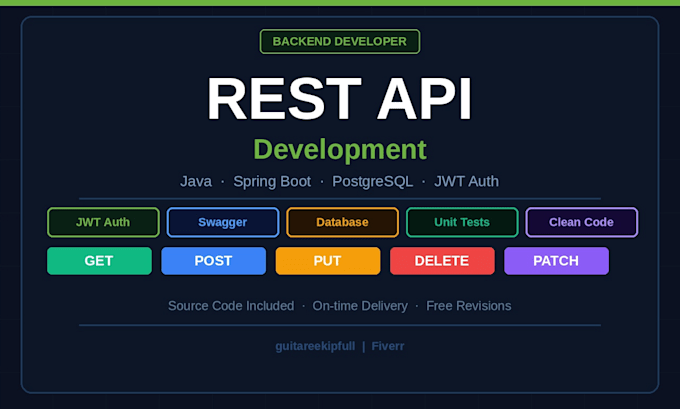680x409 pixels.
Task: Click the guitareekipfull username
Action: pyautogui.click(x=315, y=346)
